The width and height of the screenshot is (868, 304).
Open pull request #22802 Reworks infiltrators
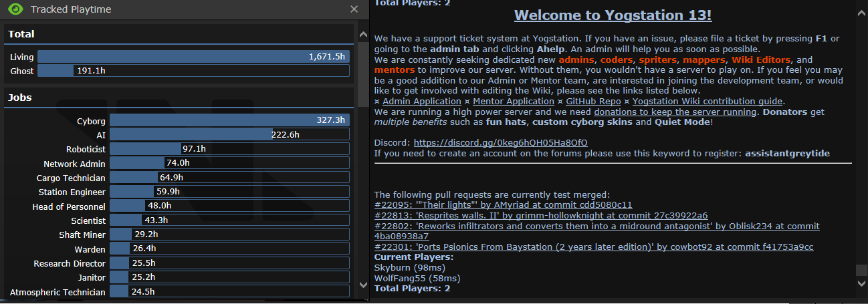click(x=597, y=231)
